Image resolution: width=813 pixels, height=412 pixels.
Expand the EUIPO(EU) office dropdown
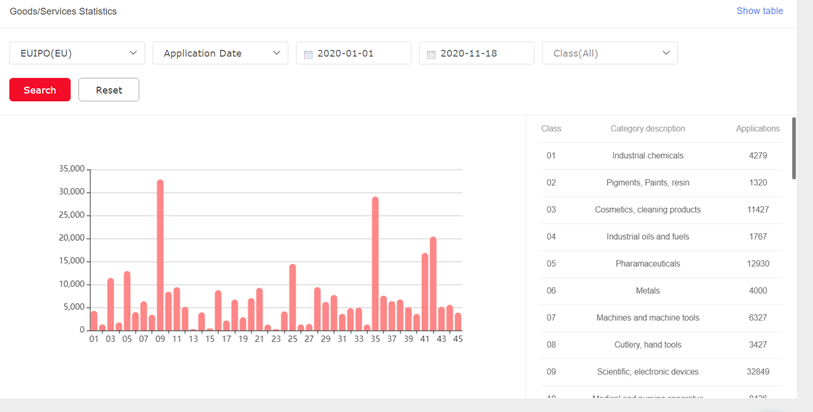tap(77, 53)
